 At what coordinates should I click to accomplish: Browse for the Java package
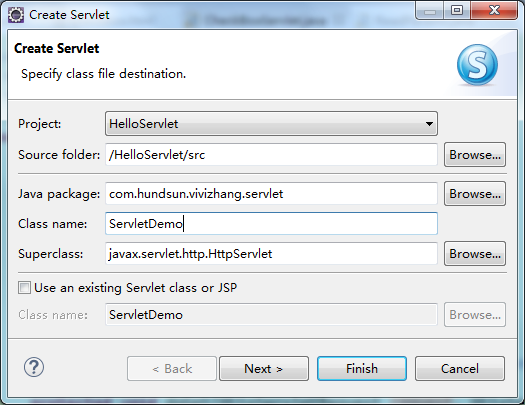[475, 194]
